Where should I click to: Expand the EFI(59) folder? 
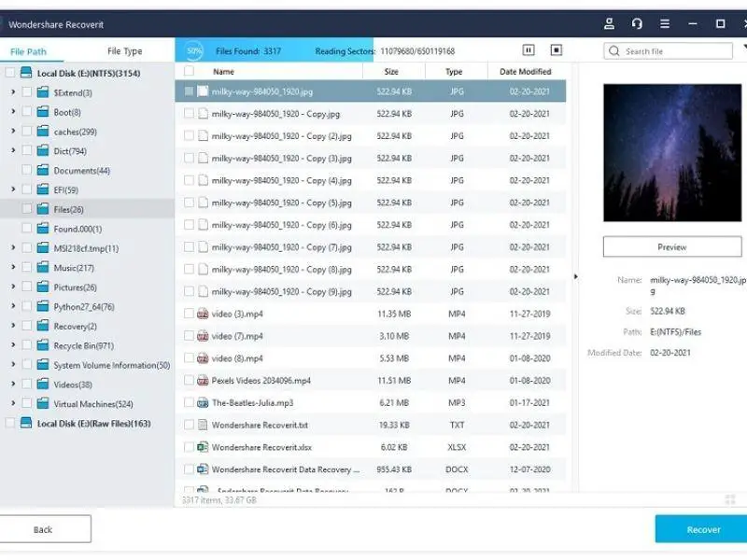point(13,189)
